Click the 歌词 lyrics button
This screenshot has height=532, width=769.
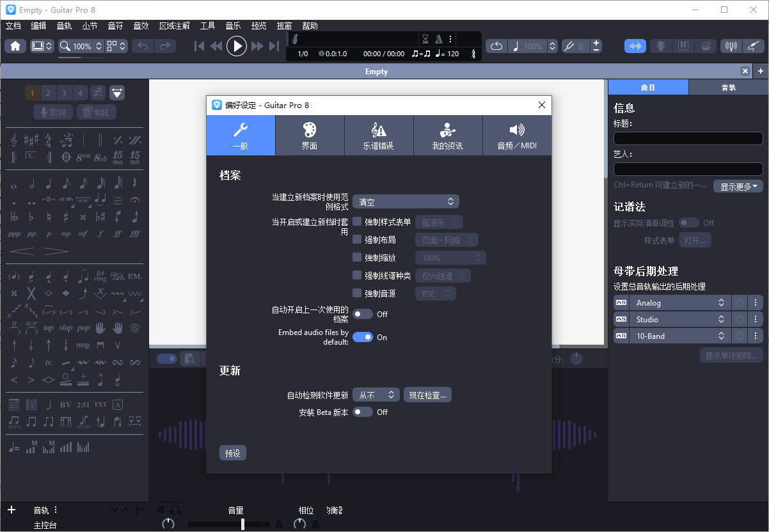point(53,112)
